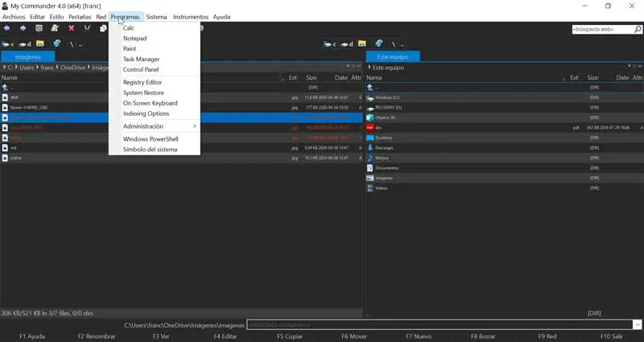Select Notepad from Programas menu
The image size is (644, 342).
(x=155, y=38)
